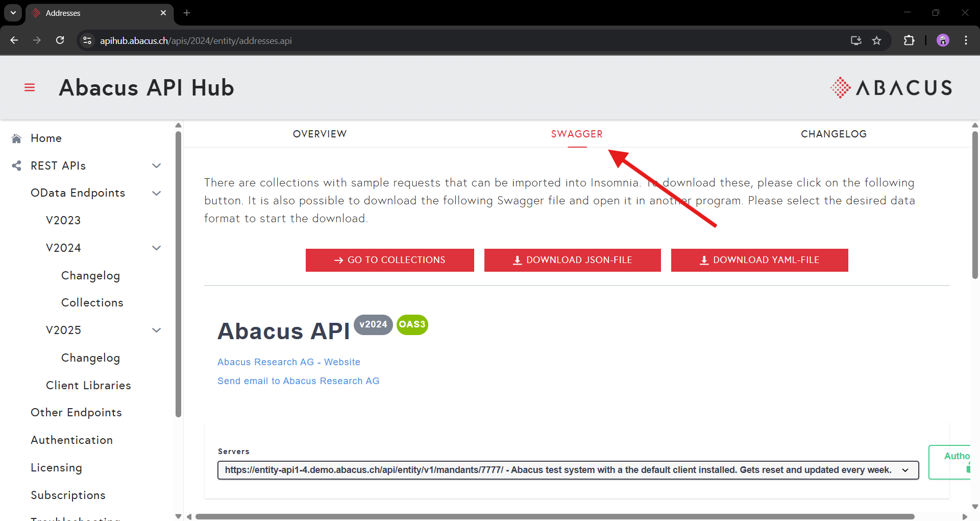Click GO TO COLLECTIONS button

point(390,260)
